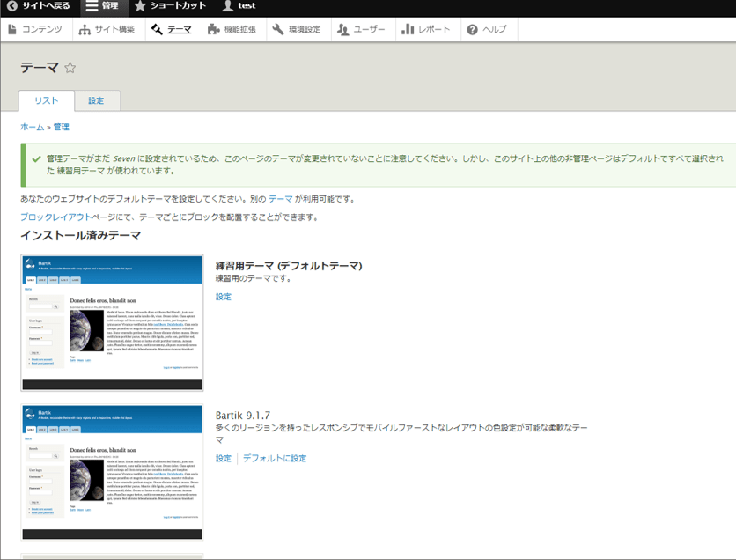Select テーマ in the admin toolbar

pyautogui.click(x=171, y=29)
